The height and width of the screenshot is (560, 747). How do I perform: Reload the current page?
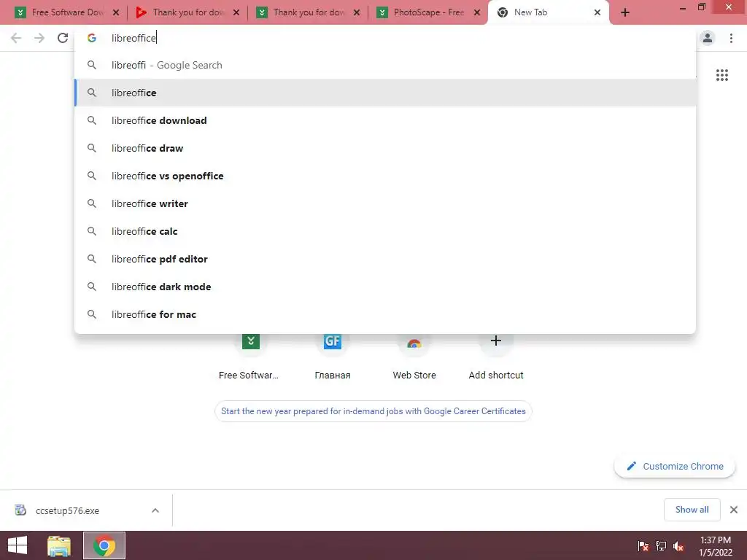63,38
